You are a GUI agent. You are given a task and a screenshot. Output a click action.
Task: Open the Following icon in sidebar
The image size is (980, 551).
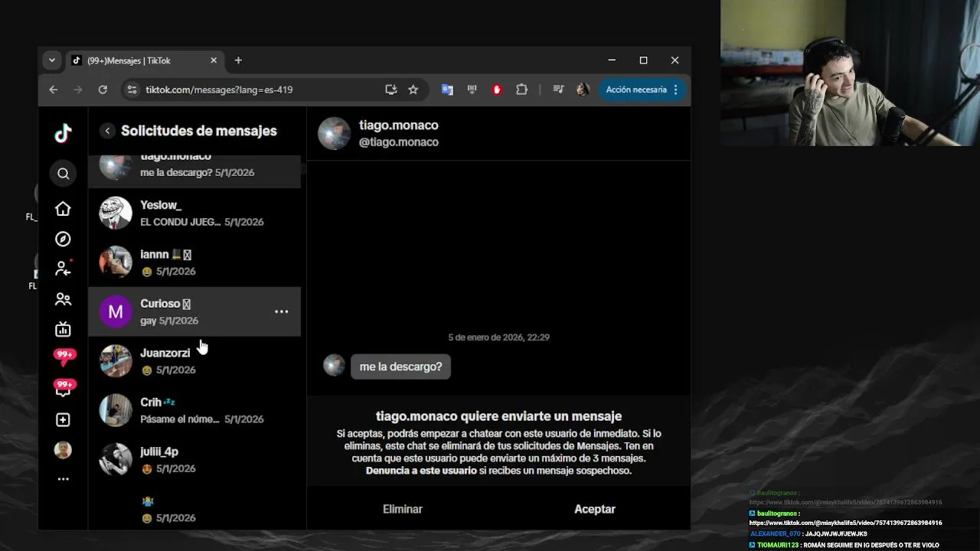pyautogui.click(x=63, y=269)
